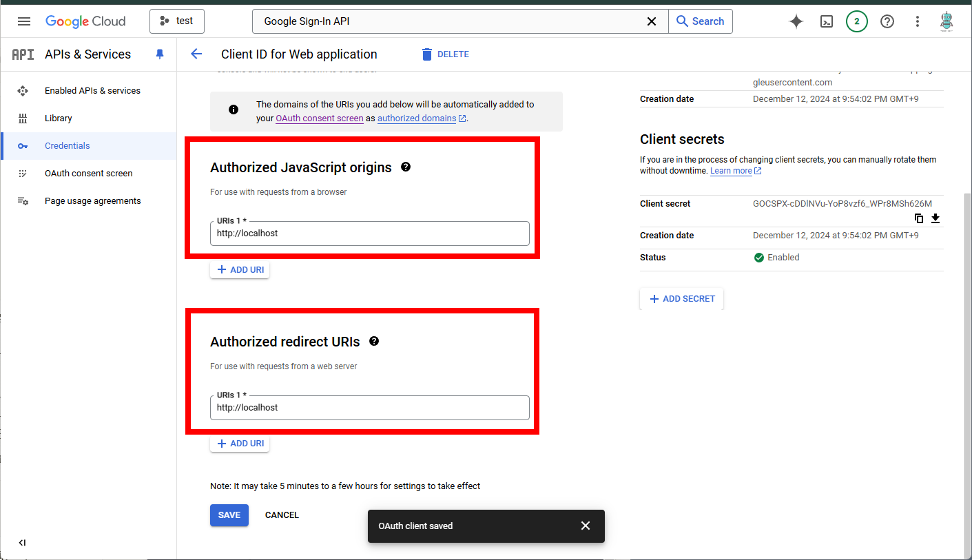
Task: Open the account avatar menu
Action: [947, 21]
